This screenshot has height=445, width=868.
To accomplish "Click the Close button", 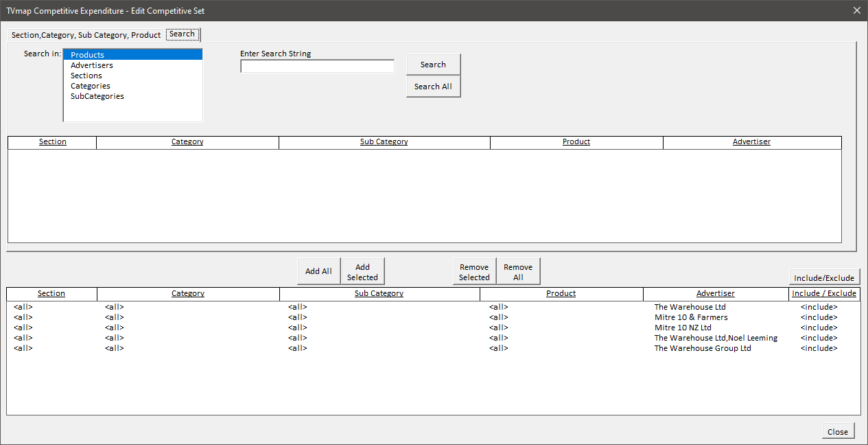I will tap(838, 431).
